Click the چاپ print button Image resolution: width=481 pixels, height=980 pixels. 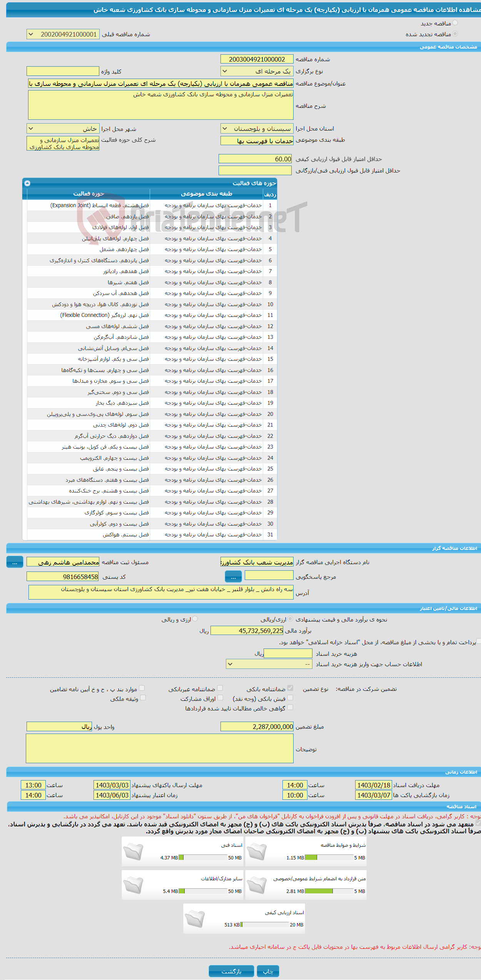[268, 971]
